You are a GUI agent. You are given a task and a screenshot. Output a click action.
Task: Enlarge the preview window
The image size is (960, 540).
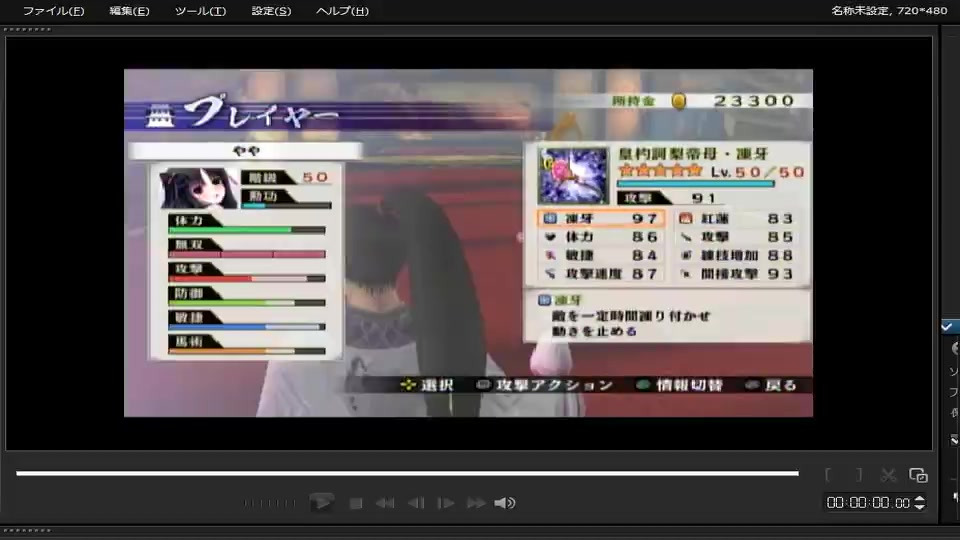(x=918, y=475)
